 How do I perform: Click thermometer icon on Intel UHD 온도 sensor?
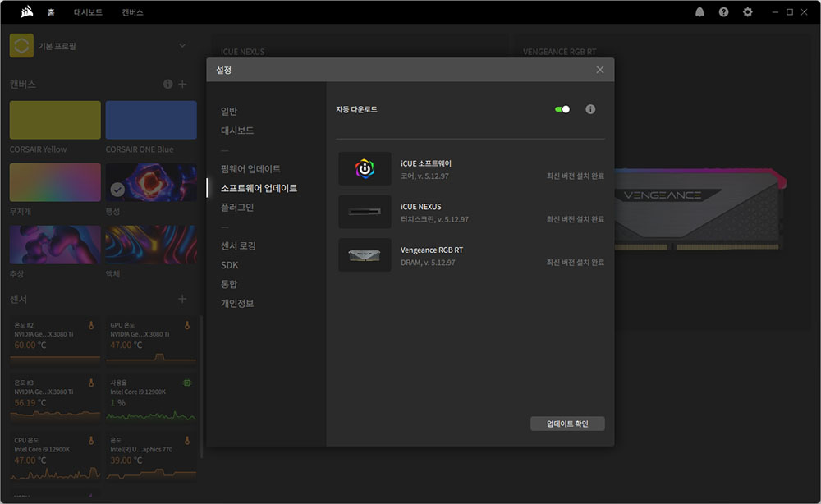187,441
